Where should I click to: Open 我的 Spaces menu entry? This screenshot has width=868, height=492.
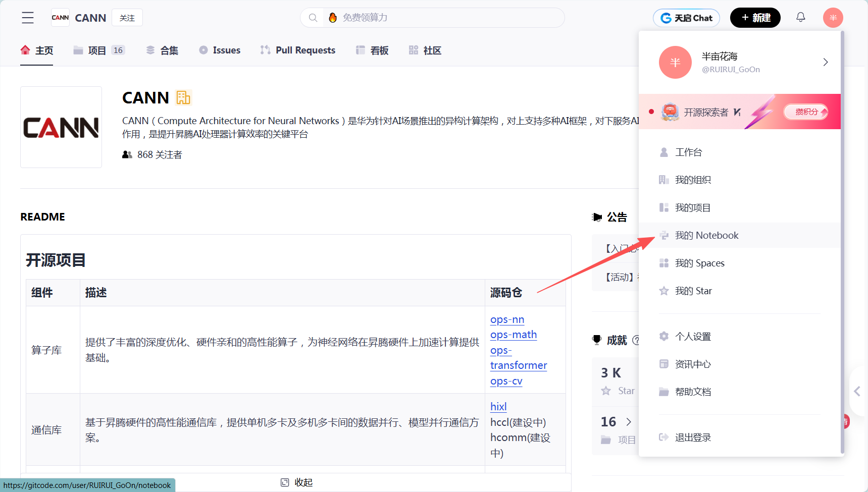click(x=740, y=263)
